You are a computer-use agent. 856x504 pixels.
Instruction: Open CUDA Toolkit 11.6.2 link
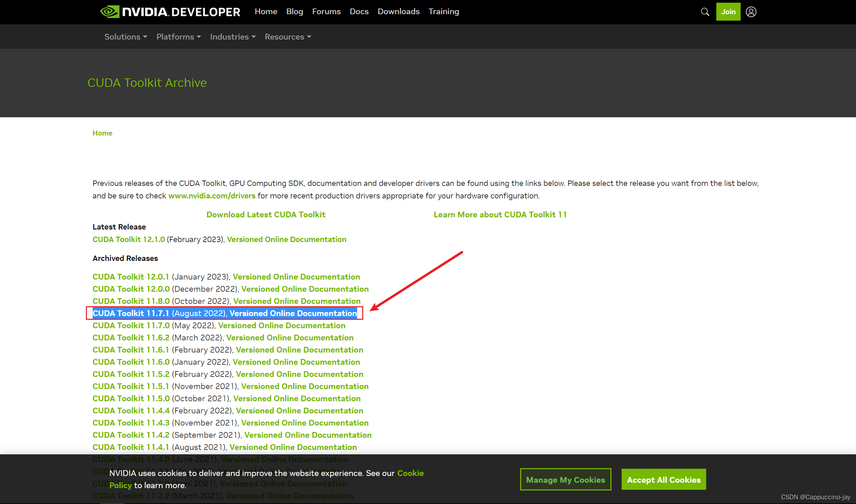click(131, 338)
